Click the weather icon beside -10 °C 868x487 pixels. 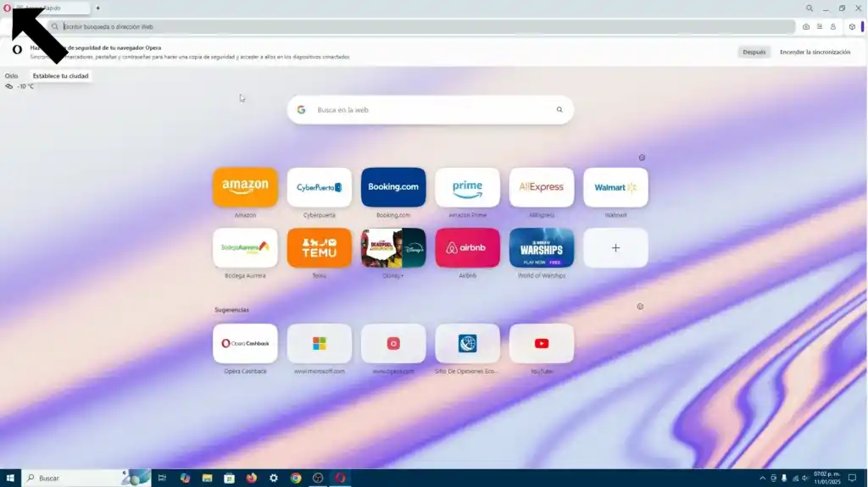tap(8, 86)
